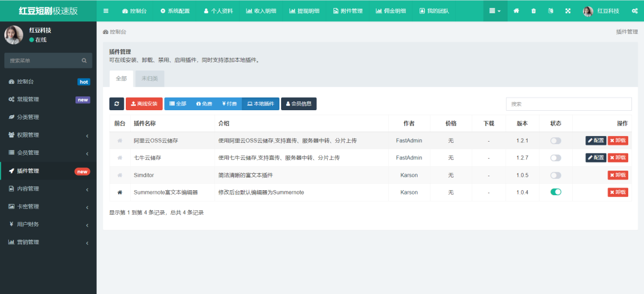Open 个人资料 in the top navigation

coord(218,11)
